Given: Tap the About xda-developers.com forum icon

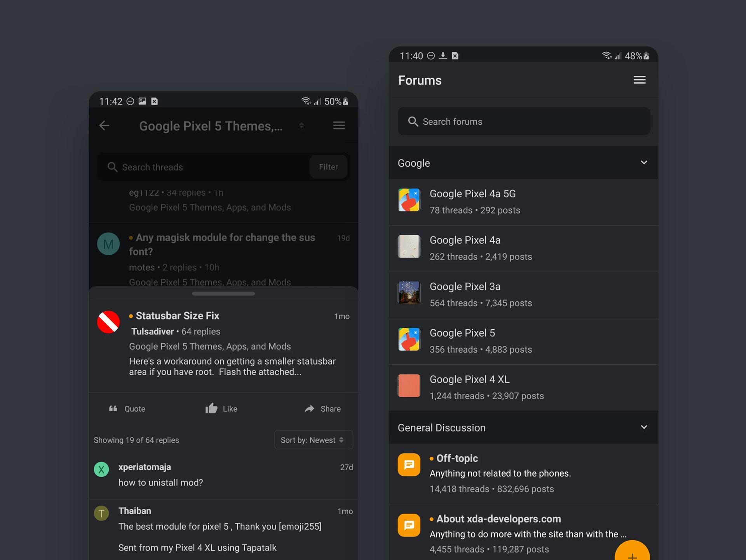Looking at the screenshot, I should click(409, 525).
